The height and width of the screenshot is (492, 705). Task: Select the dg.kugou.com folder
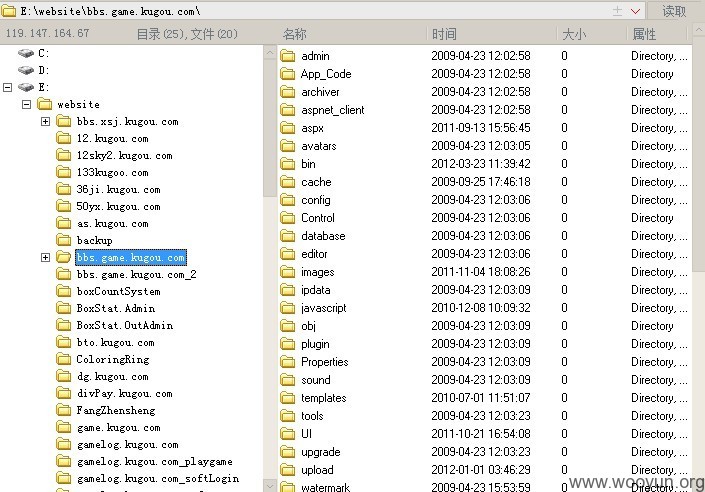click(x=112, y=376)
